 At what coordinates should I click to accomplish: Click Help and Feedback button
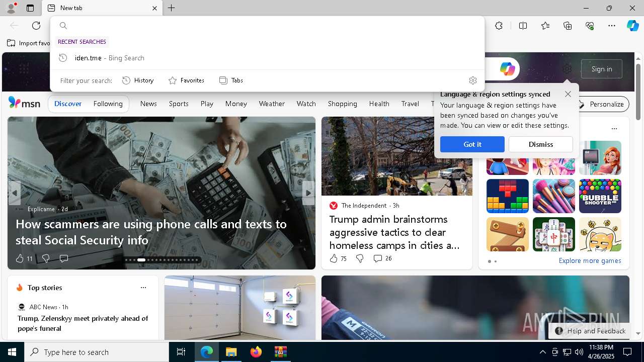[590, 331]
